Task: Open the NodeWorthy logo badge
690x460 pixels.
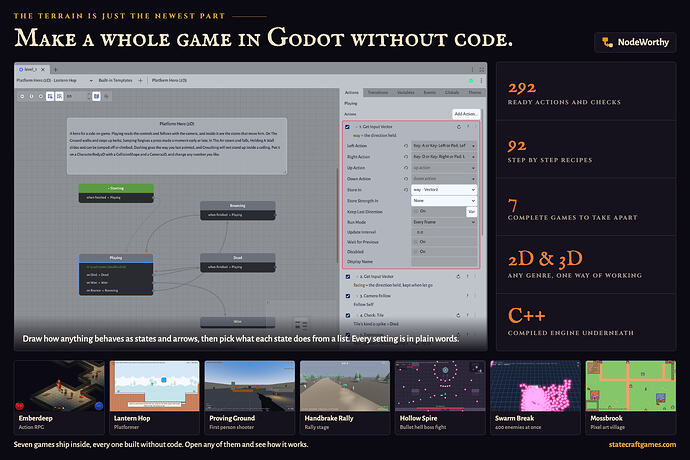Action: (x=635, y=42)
